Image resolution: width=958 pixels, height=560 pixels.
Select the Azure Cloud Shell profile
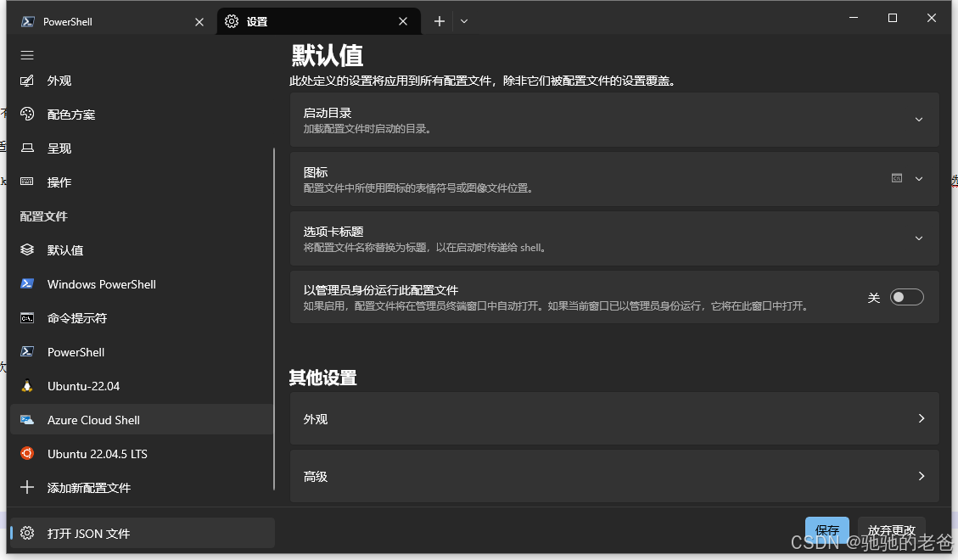pyautogui.click(x=142, y=419)
